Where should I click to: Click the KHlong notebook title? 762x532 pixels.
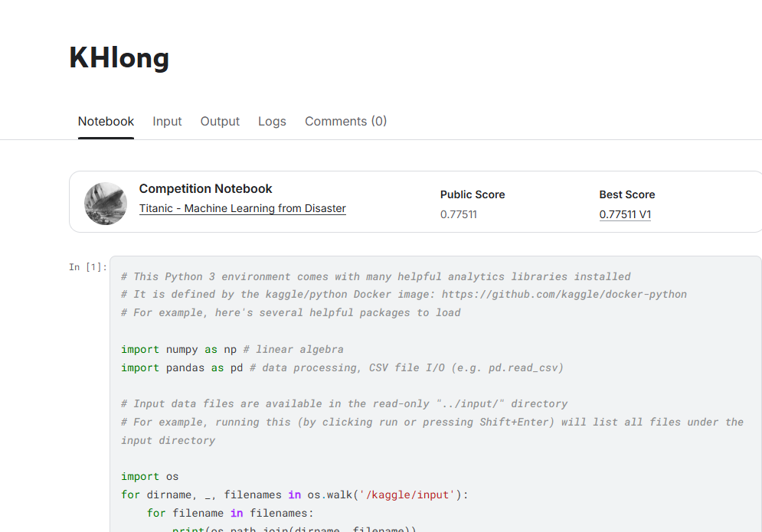[x=119, y=58]
